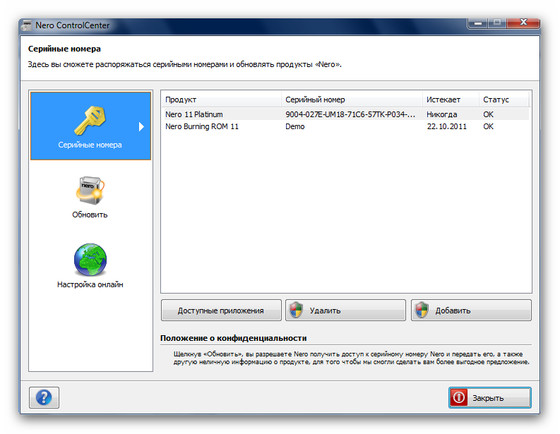This screenshot has width=560, height=434.
Task: Click the Серийные номера sidebar label
Action: (90, 145)
